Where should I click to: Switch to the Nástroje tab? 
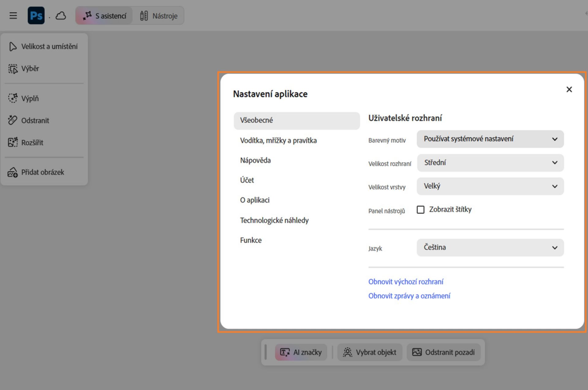click(x=159, y=16)
